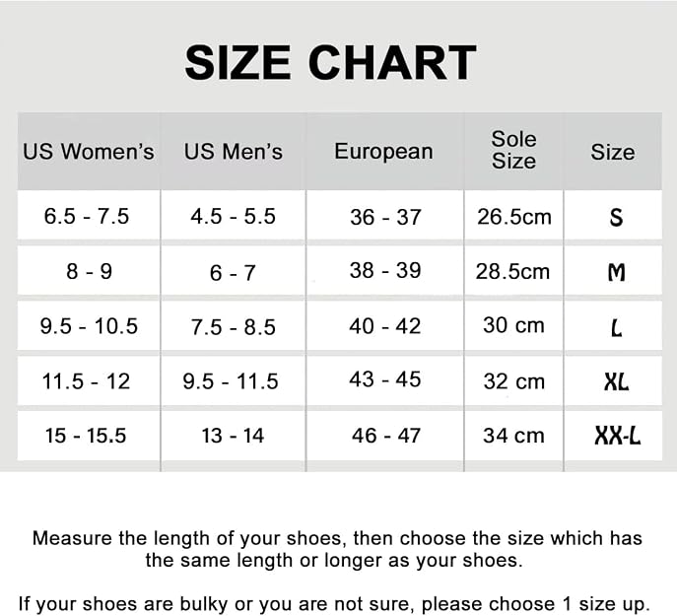Image resolution: width=677 pixels, height=616 pixels.
Task: Select the US Men's column header
Action: coord(234,152)
